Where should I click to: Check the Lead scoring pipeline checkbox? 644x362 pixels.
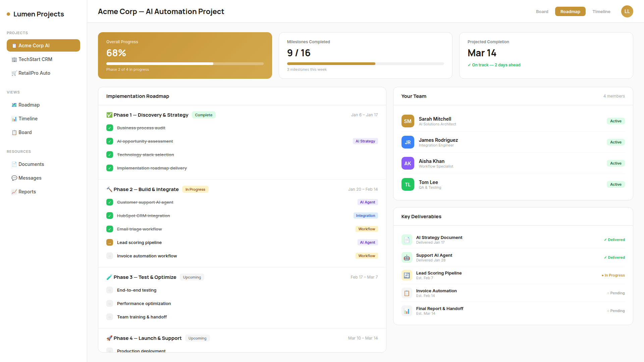[x=110, y=242]
